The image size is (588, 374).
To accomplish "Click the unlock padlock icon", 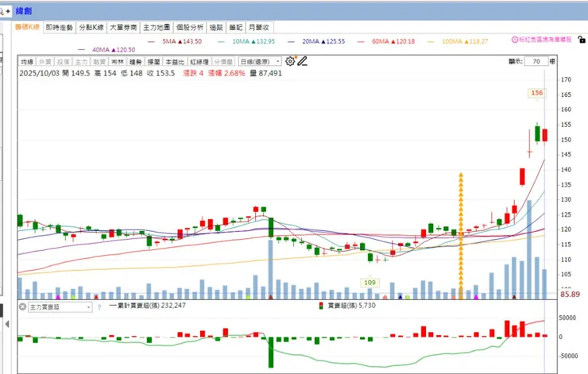I will tap(582, 40).
